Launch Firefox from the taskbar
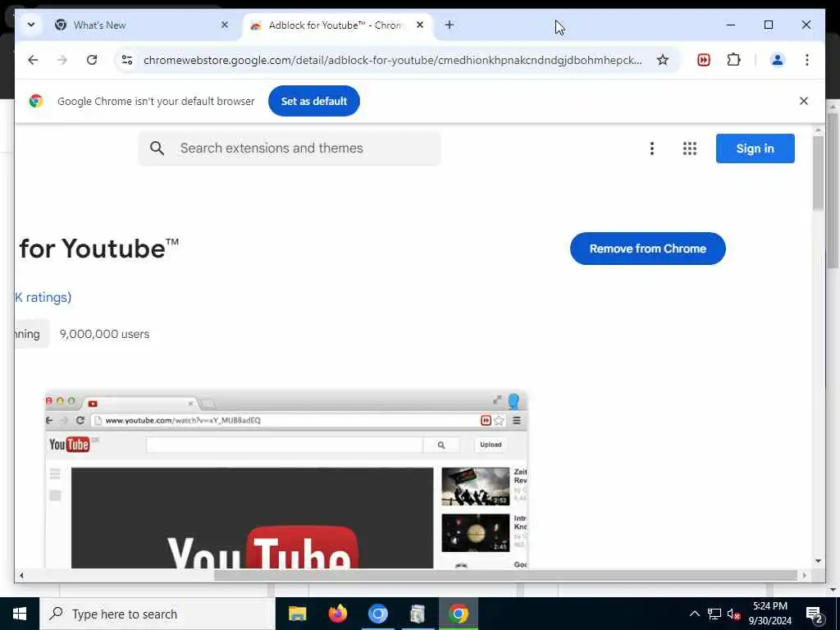The image size is (840, 630). 337,614
